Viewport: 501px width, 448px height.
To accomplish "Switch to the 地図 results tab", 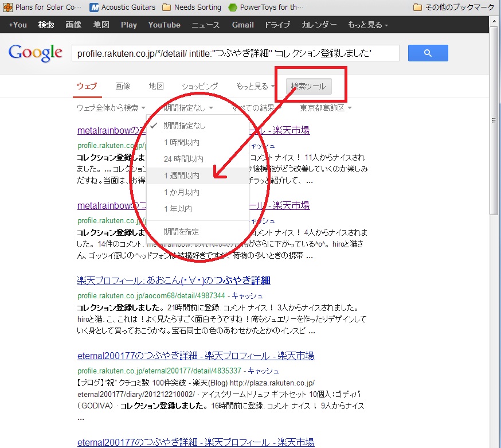I will click(156, 87).
